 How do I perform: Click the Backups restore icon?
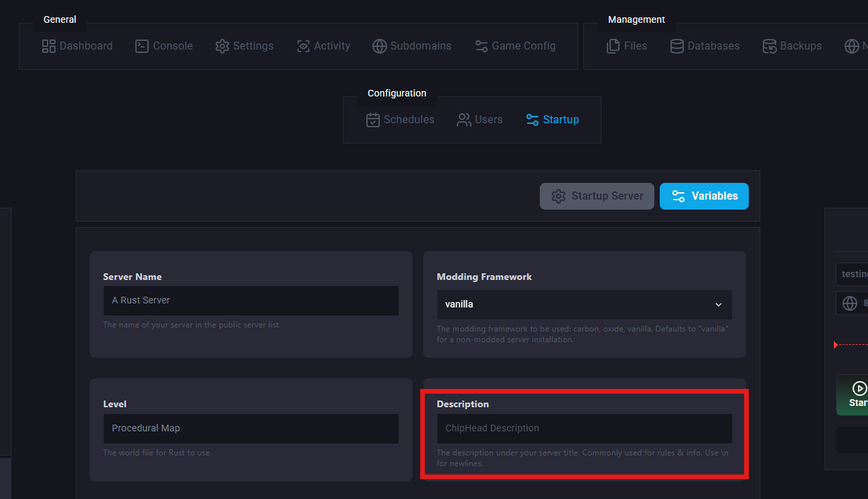tap(770, 46)
